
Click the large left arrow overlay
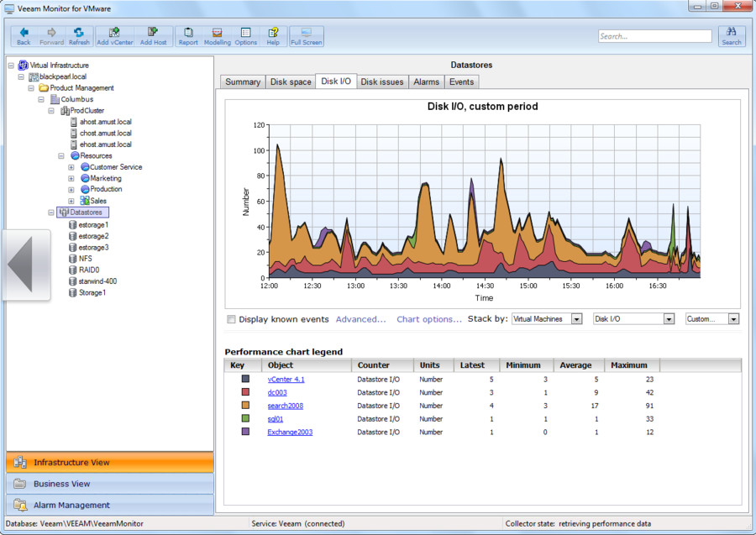tap(27, 265)
